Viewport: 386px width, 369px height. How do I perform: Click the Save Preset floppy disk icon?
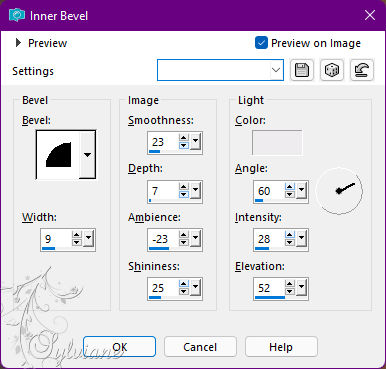[x=302, y=70]
